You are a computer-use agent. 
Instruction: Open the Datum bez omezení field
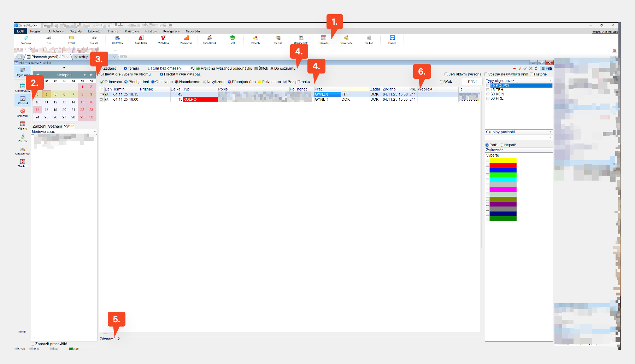(170, 69)
